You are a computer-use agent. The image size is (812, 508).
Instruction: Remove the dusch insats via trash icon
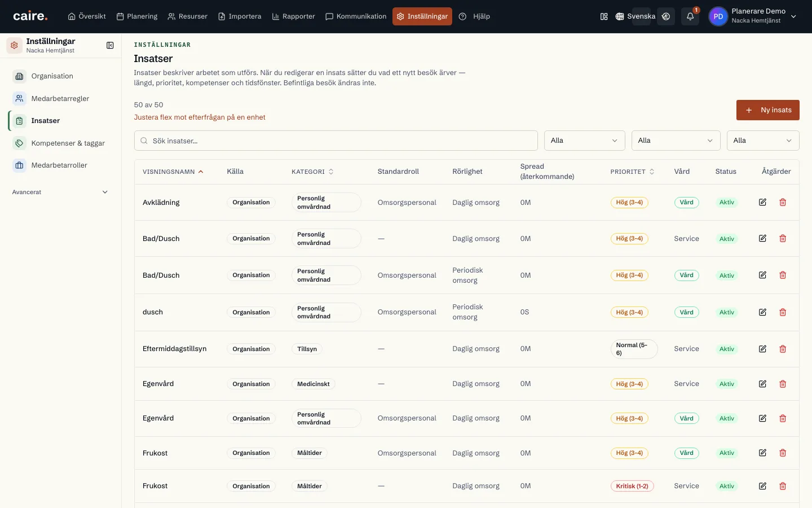(x=783, y=312)
